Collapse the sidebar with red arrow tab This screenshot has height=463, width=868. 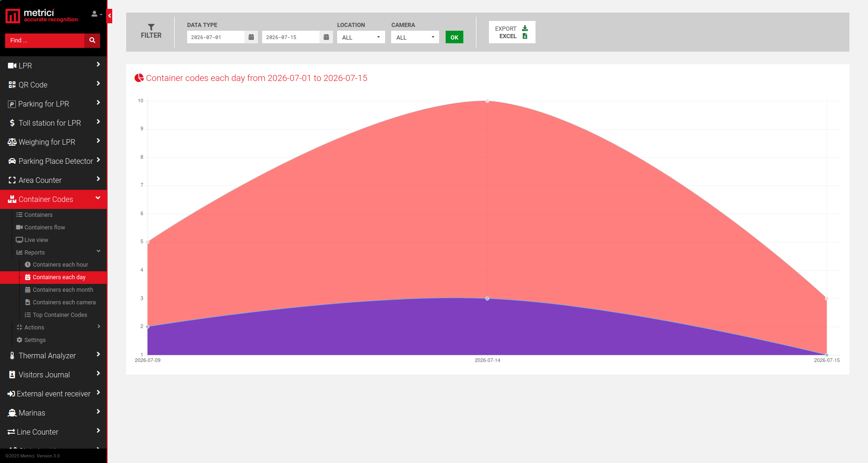(109, 16)
